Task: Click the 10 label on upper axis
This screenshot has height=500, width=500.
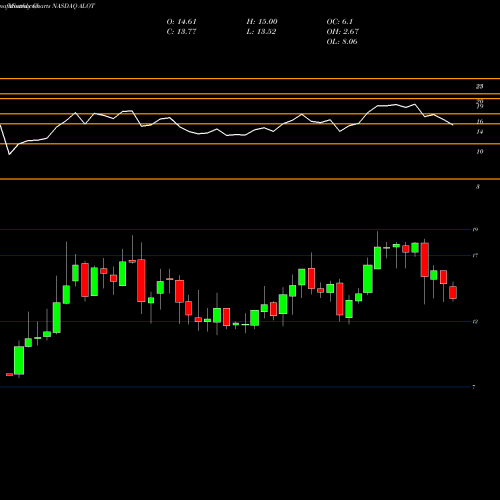Action: (x=479, y=152)
